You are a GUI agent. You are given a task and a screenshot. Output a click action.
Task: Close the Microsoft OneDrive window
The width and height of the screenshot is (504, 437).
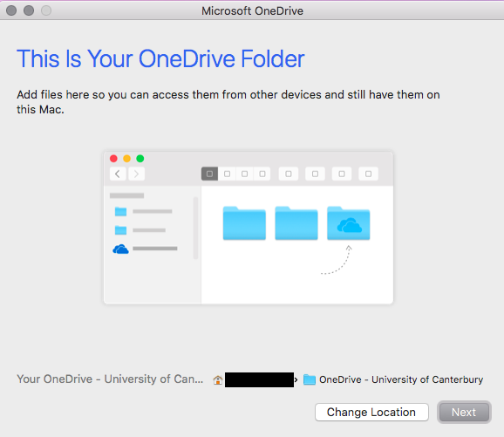11,10
